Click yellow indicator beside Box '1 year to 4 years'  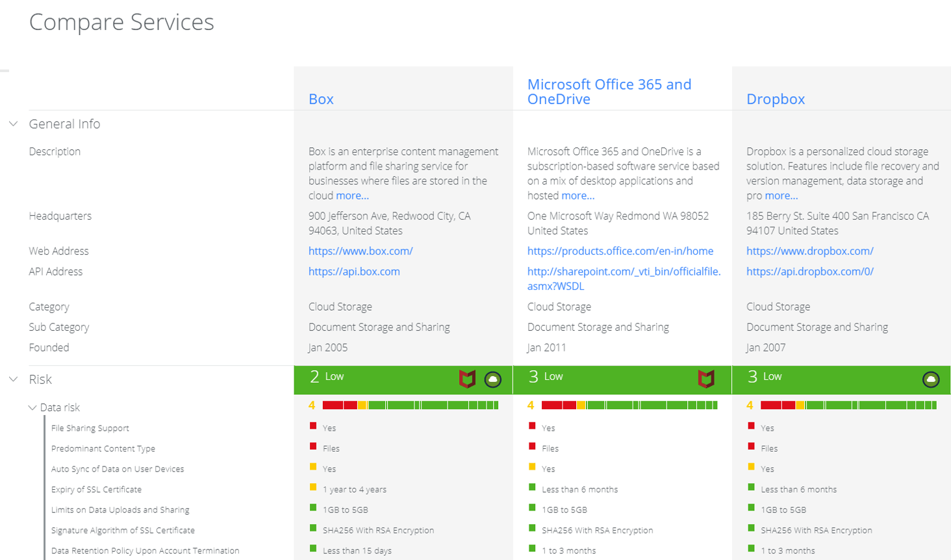[313, 487]
